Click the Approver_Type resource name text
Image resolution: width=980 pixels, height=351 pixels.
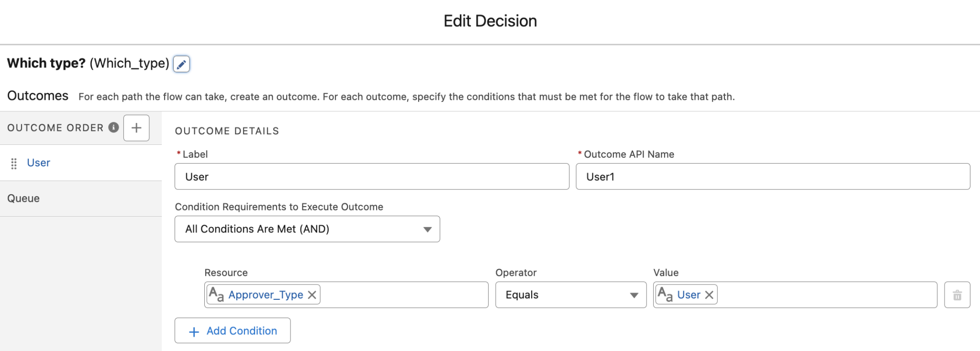tap(266, 295)
